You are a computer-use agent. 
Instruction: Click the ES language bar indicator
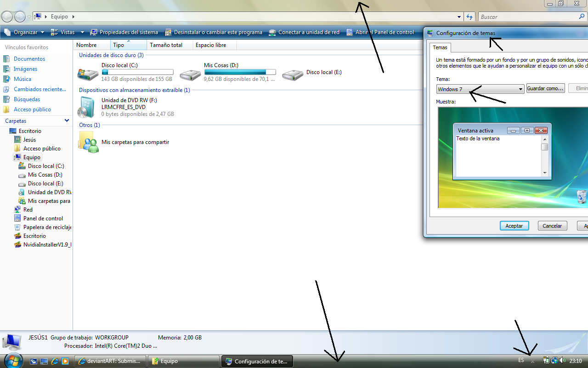(x=521, y=360)
